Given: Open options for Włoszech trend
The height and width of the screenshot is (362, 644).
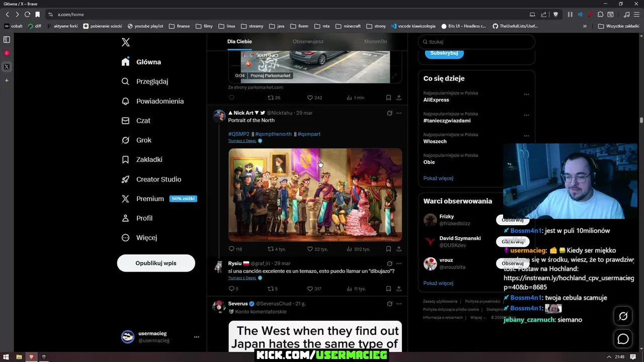Looking at the screenshot, I should click(526, 136).
